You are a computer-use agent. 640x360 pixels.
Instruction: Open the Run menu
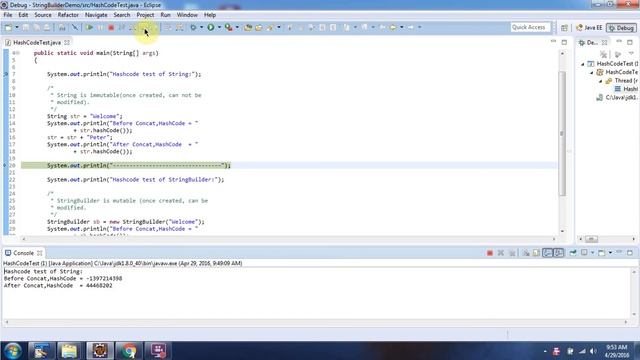coord(165,15)
